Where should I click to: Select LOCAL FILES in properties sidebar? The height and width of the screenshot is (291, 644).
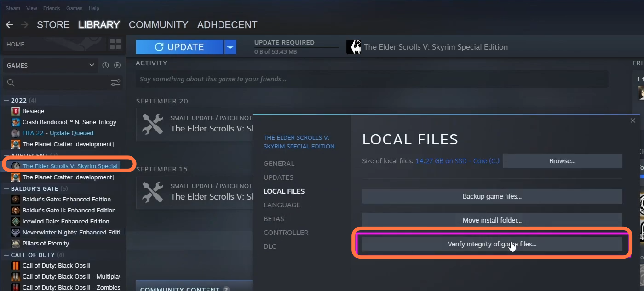click(x=284, y=191)
